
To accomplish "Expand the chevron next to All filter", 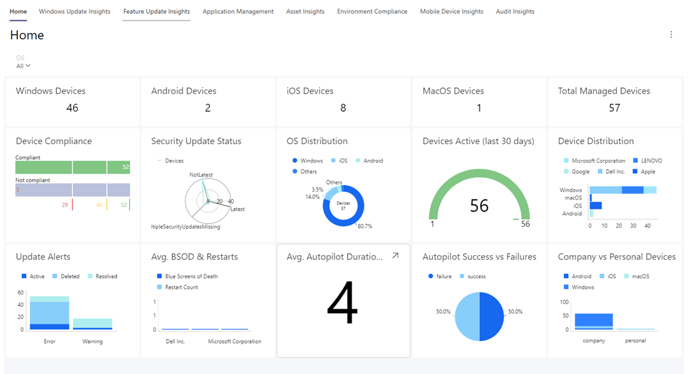I will click(28, 66).
